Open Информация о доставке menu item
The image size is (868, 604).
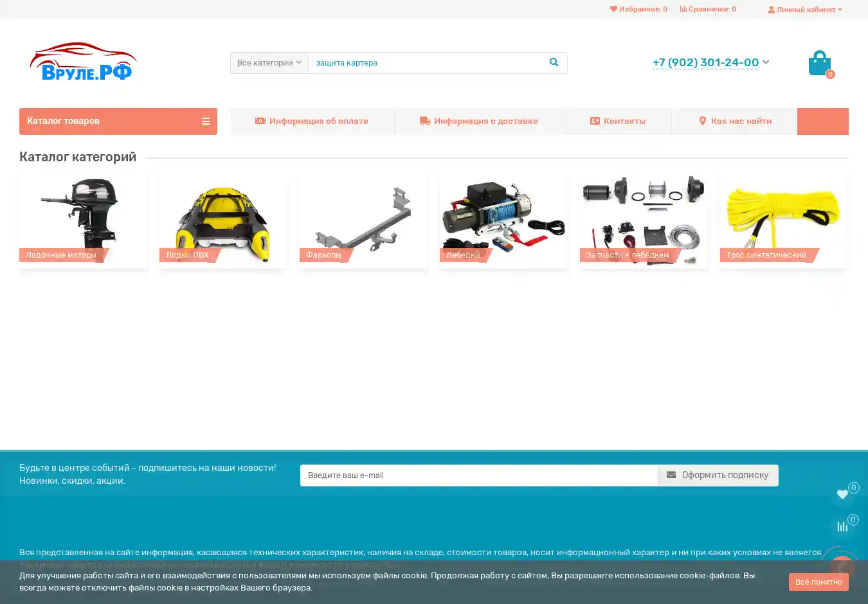pos(479,121)
